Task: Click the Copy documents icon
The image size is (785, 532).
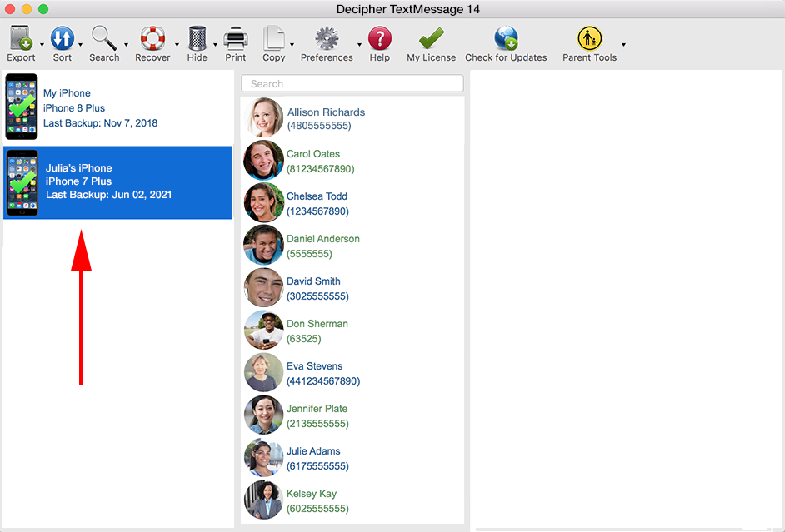Action: (x=274, y=38)
